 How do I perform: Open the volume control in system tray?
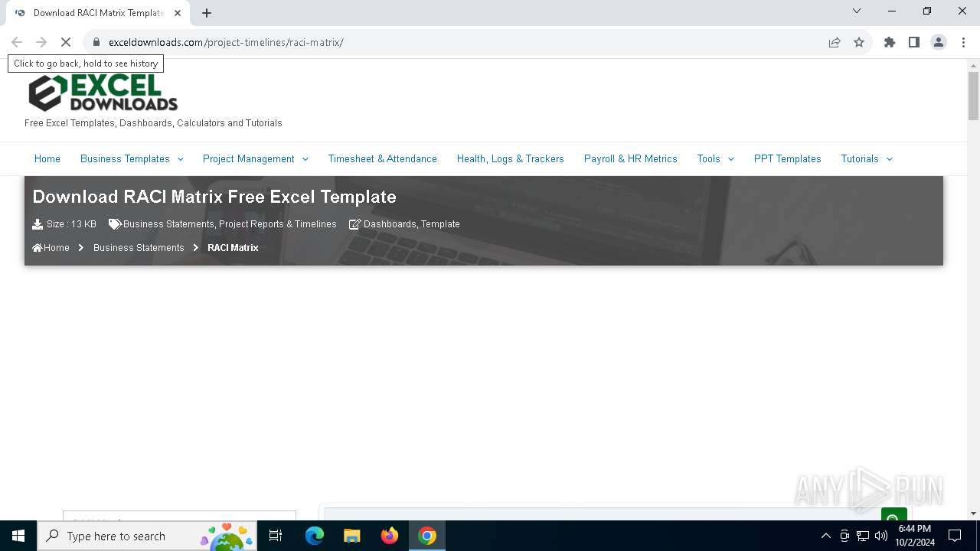881,536
